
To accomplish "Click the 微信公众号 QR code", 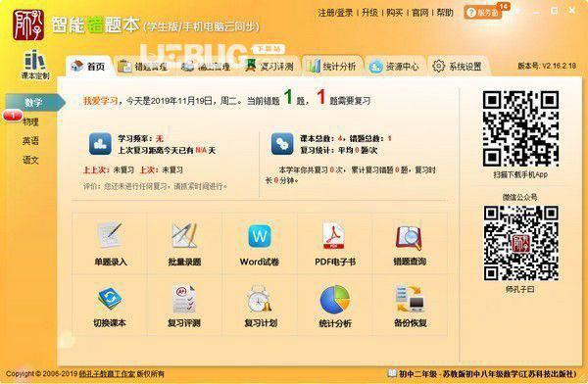I will coord(520,243).
